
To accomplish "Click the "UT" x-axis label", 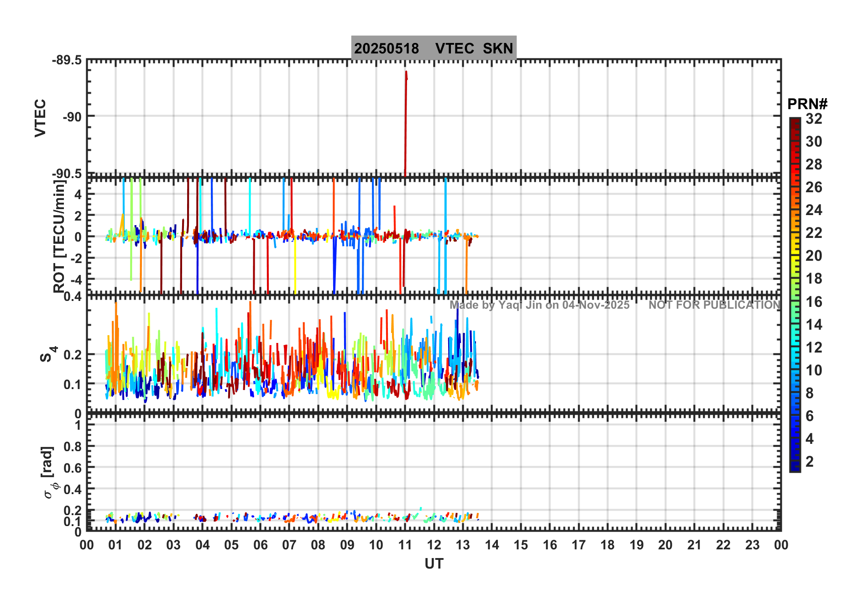I will pyautogui.click(x=434, y=564).
